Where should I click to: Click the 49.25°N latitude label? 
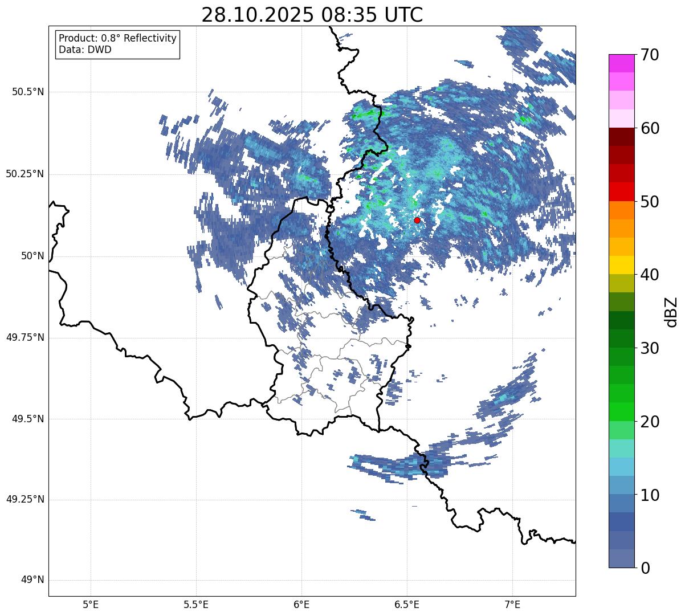tap(25, 500)
